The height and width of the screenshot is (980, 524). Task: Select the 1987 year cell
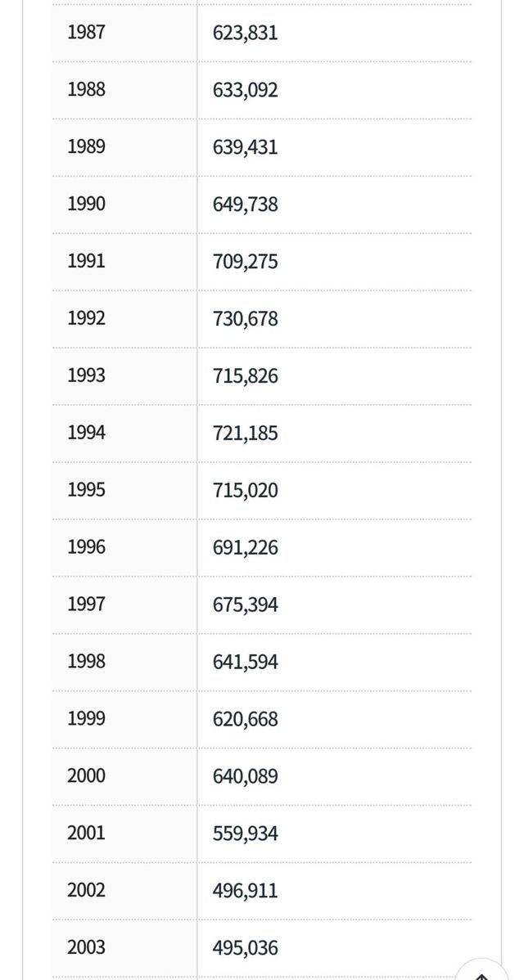point(86,33)
